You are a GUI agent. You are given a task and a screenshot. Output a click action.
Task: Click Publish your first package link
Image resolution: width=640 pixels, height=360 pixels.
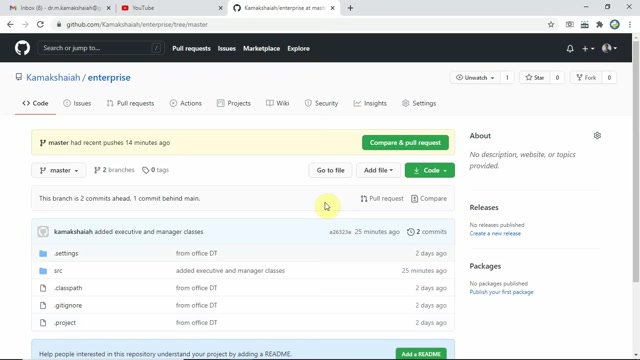501,292
